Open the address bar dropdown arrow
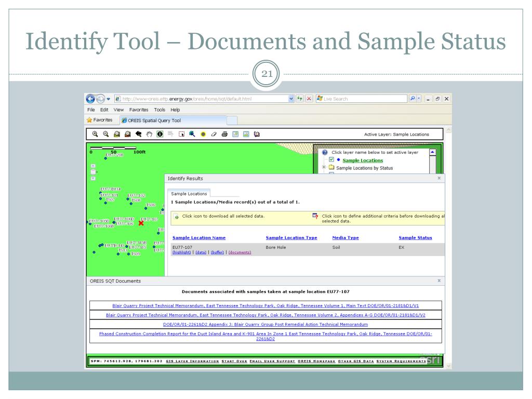The height and width of the screenshot is (399, 532). click(x=291, y=99)
